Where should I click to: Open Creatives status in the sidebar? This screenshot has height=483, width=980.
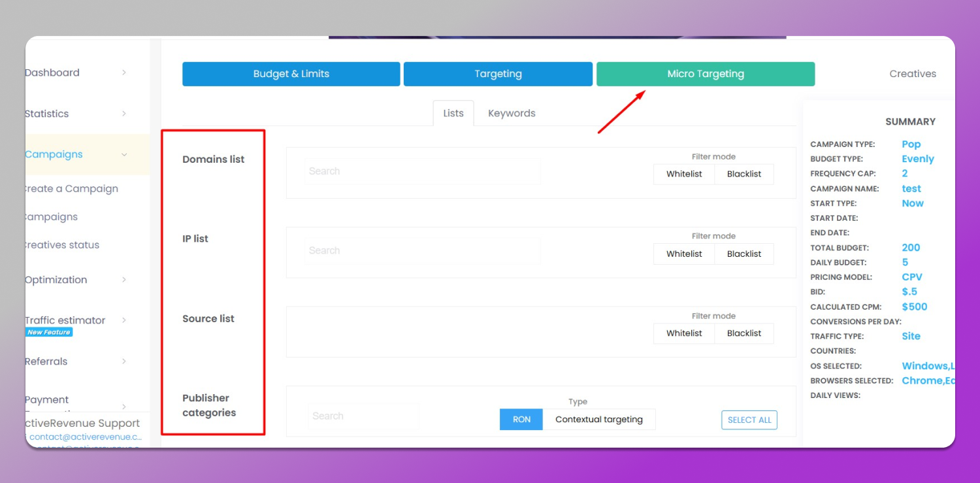pos(63,245)
